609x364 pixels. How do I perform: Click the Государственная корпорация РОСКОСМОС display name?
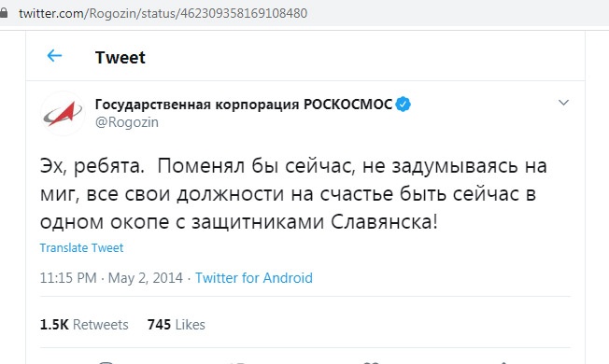244,104
